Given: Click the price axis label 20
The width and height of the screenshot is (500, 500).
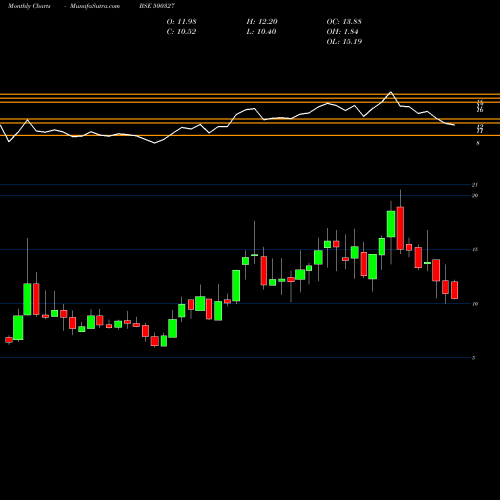Looking at the screenshot, I should point(475,196).
